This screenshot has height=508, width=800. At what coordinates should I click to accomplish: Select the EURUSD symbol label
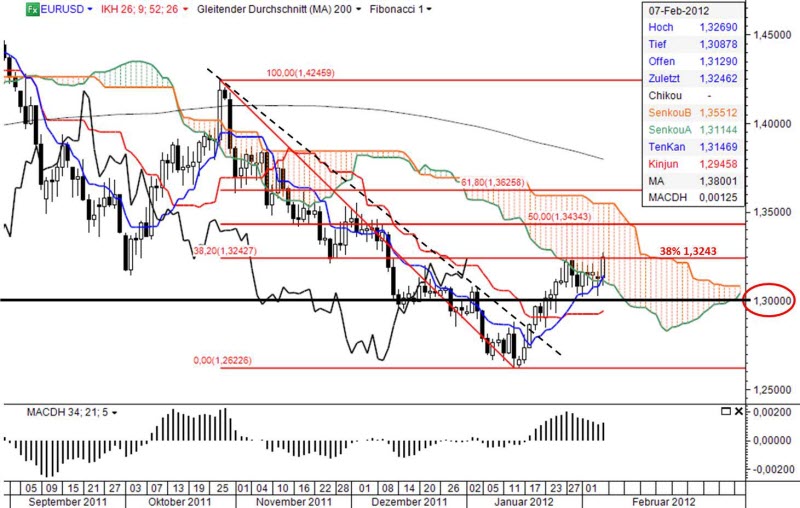click(62, 9)
